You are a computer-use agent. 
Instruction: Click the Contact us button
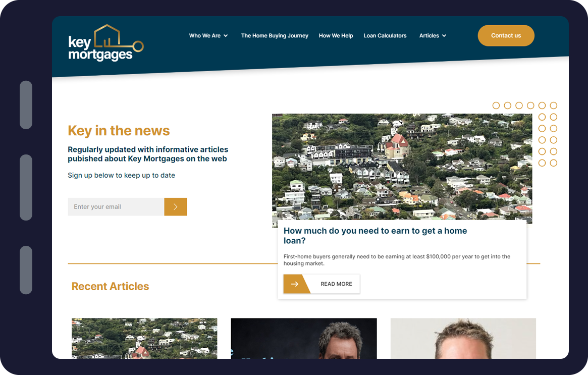(506, 36)
